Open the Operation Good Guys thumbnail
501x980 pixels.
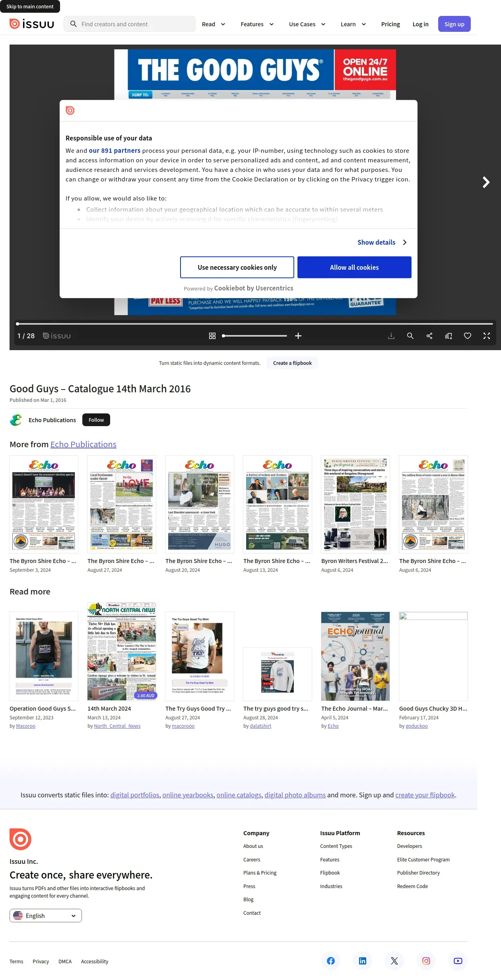pos(44,656)
